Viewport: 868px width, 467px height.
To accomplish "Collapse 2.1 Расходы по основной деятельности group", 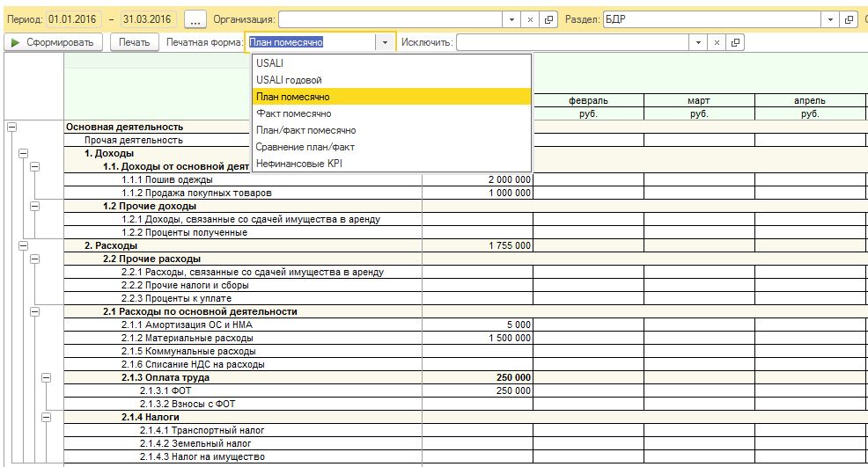I will 35,312.
